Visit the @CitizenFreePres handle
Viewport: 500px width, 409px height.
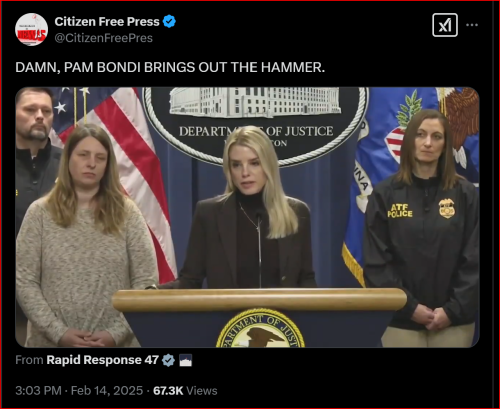tap(104, 38)
